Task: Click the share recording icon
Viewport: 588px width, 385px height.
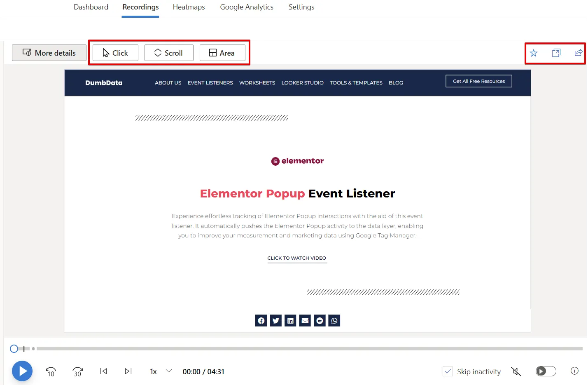Action: pos(578,53)
